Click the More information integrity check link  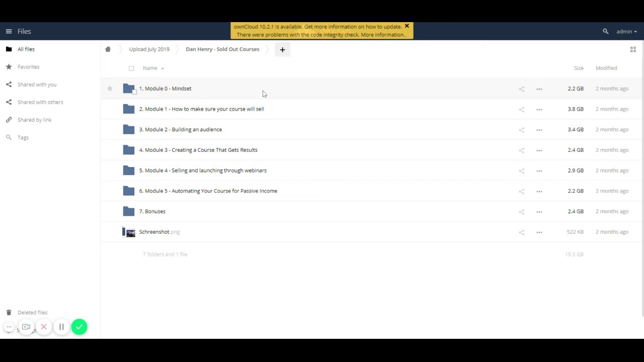click(x=383, y=35)
